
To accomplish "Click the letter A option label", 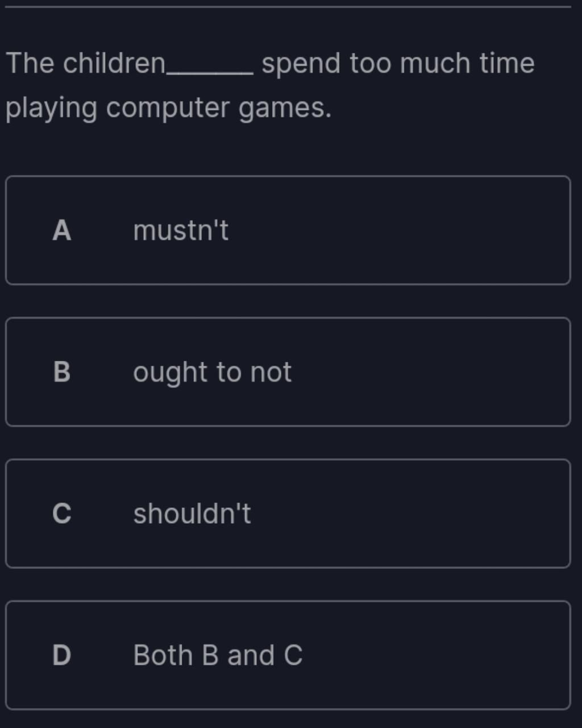I will click(x=62, y=230).
